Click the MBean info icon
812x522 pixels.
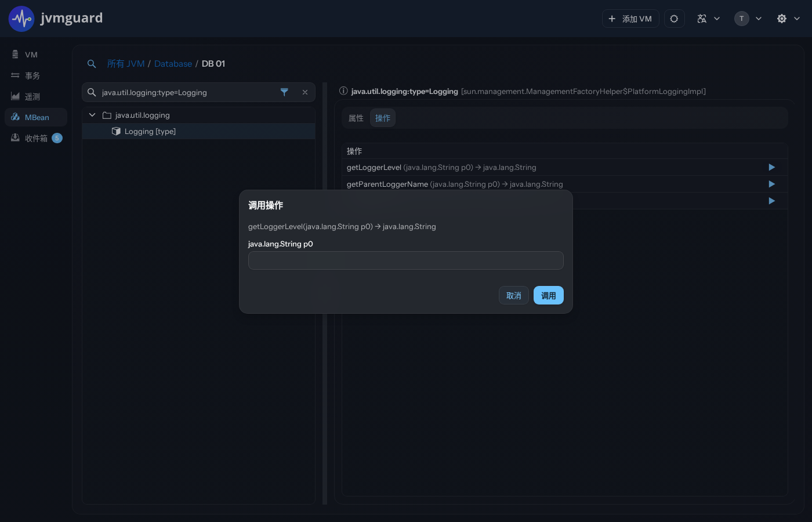(343, 91)
